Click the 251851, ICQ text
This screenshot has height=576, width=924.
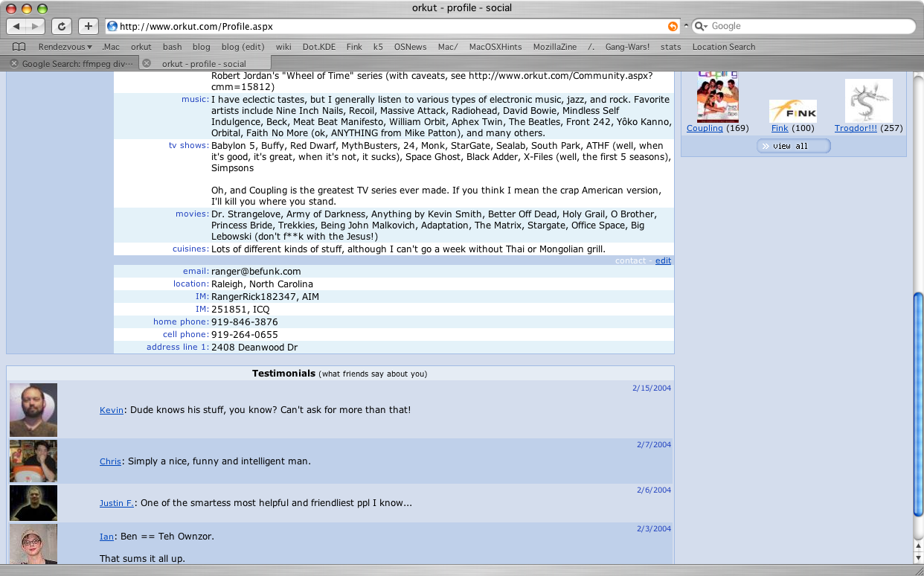click(x=240, y=310)
